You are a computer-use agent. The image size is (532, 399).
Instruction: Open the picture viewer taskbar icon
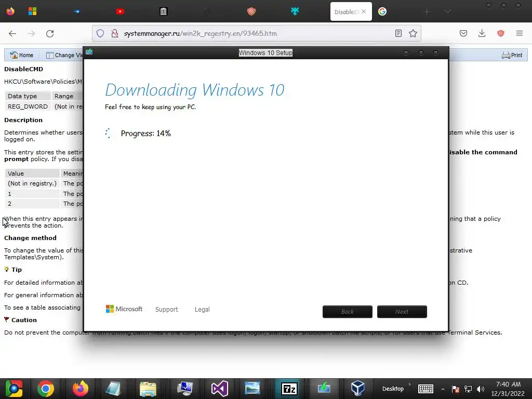252,389
